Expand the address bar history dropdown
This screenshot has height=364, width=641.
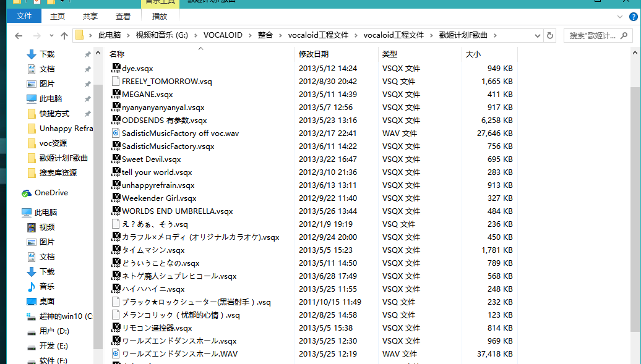pos(537,36)
